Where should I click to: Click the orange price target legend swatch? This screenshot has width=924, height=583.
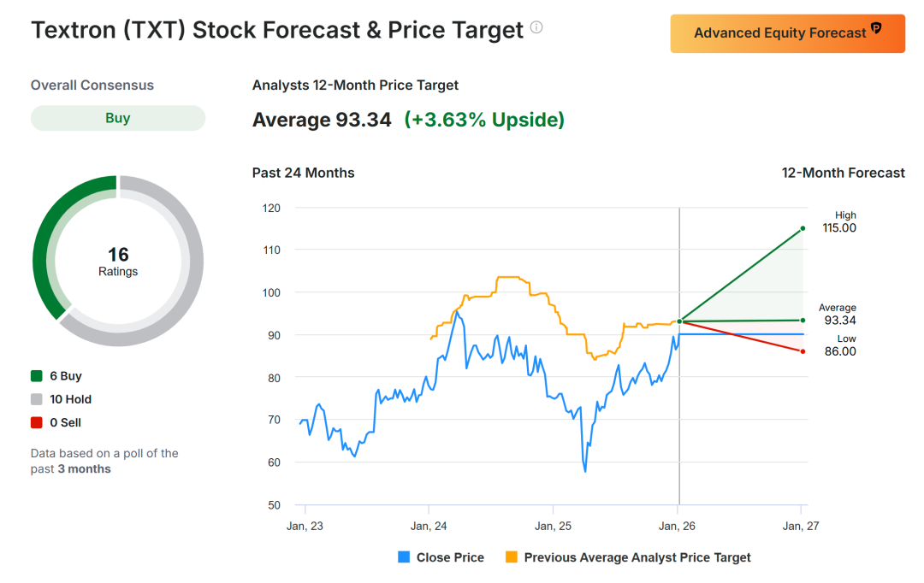[512, 557]
